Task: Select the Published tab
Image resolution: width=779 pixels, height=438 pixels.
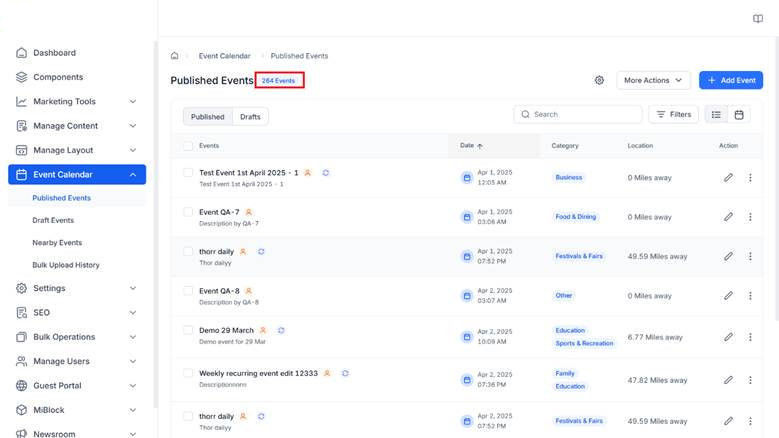Action: (208, 117)
